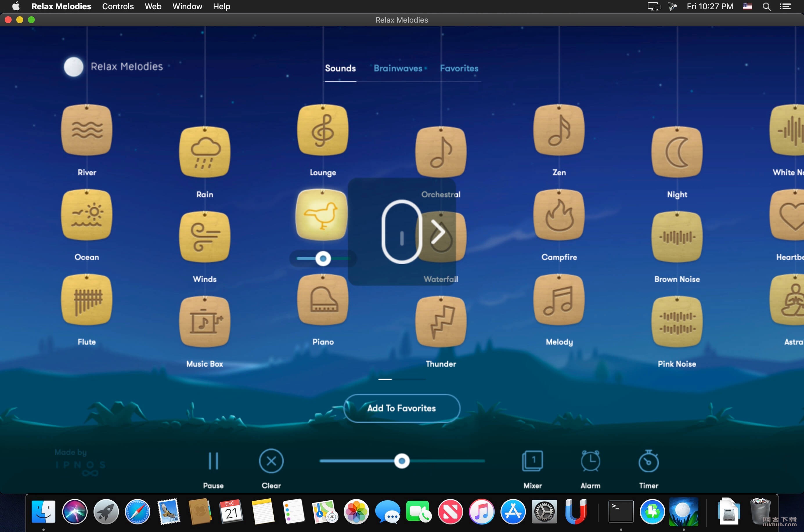This screenshot has height=532, width=804.
Task: Toggle the Winds sound tile
Action: click(x=205, y=237)
